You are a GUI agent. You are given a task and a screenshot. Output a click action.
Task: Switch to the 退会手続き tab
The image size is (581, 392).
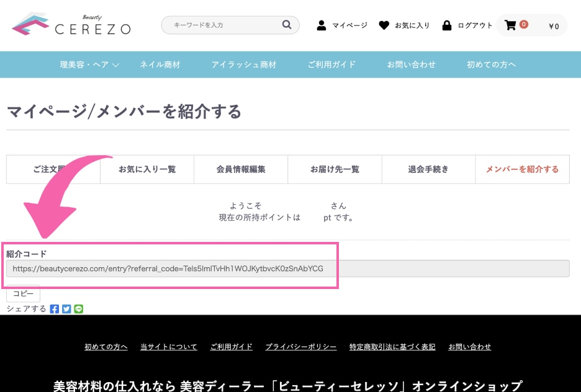tap(428, 169)
